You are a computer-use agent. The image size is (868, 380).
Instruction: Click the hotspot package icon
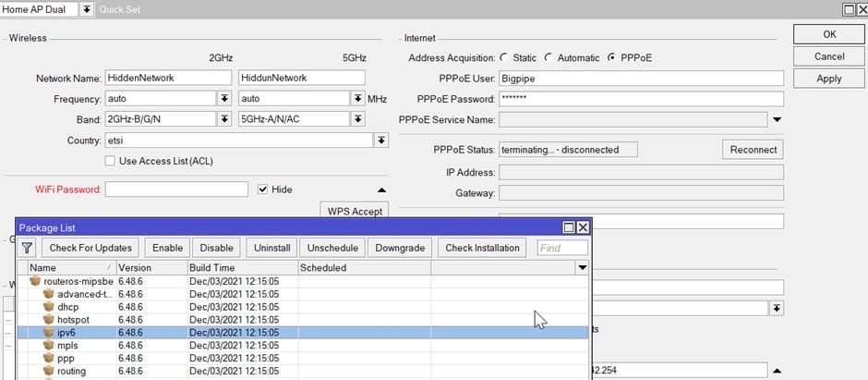(49, 319)
